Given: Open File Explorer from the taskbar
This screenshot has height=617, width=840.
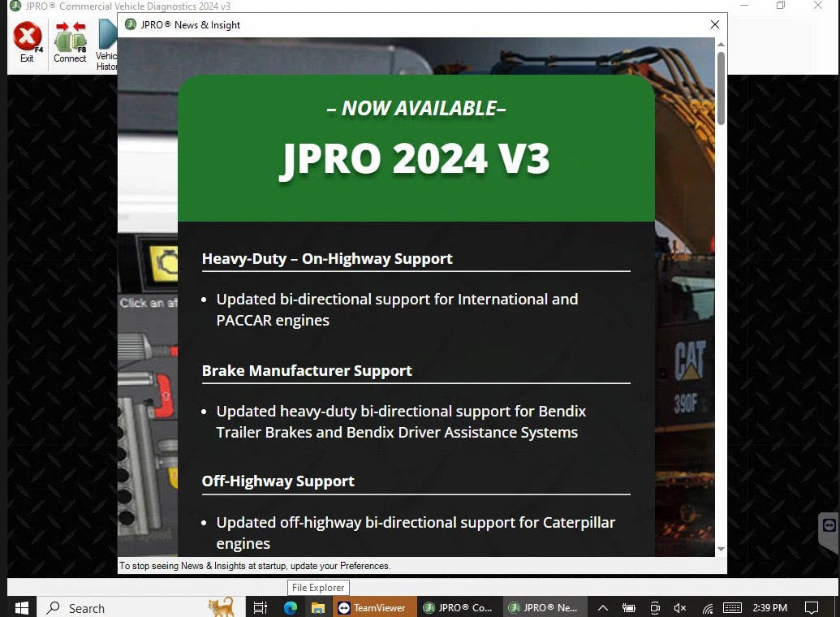Looking at the screenshot, I should 317,607.
